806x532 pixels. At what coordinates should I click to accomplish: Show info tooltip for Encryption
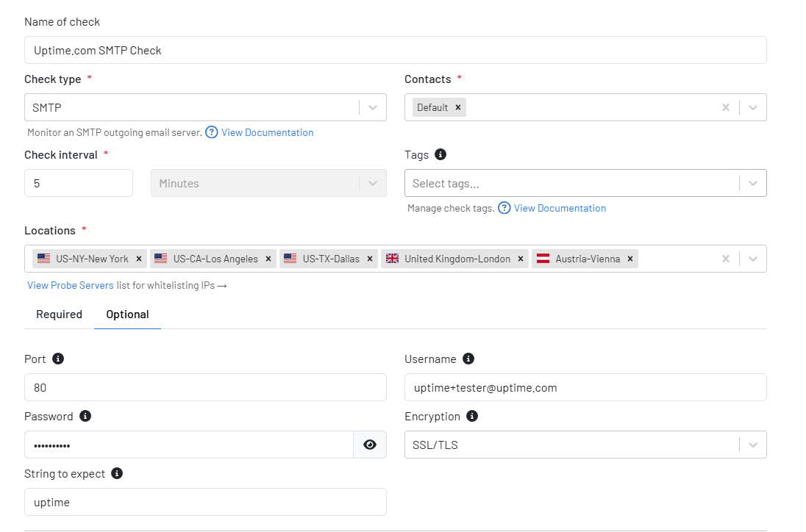pos(472,416)
